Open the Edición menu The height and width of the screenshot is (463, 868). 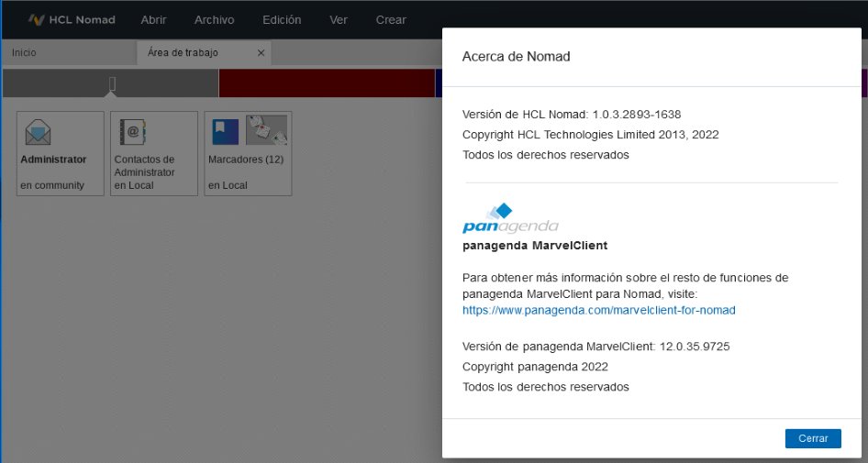point(282,20)
